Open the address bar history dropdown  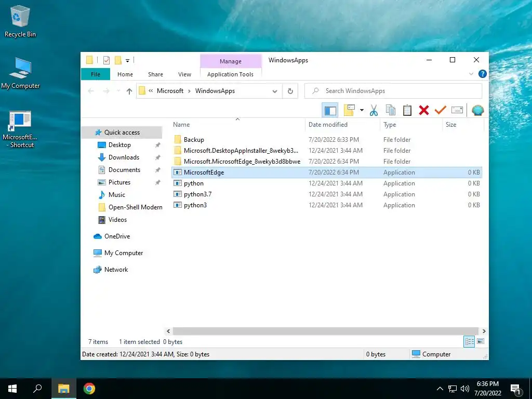[x=275, y=91]
